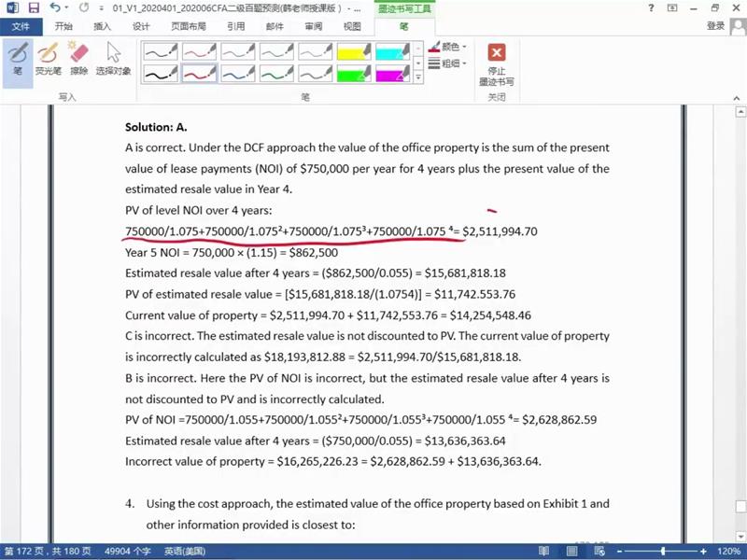The height and width of the screenshot is (560, 747).
Task: Pick the yellow highlighter pen style
Action: [x=354, y=50]
